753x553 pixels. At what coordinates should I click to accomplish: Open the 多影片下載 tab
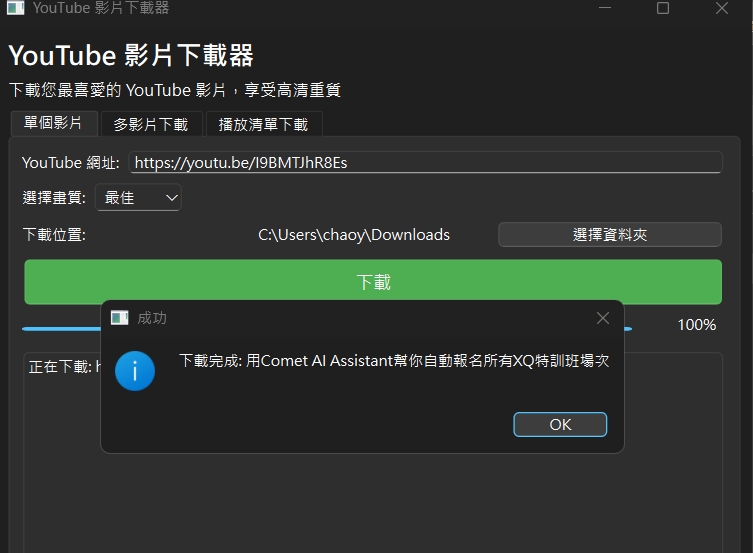tap(150, 124)
